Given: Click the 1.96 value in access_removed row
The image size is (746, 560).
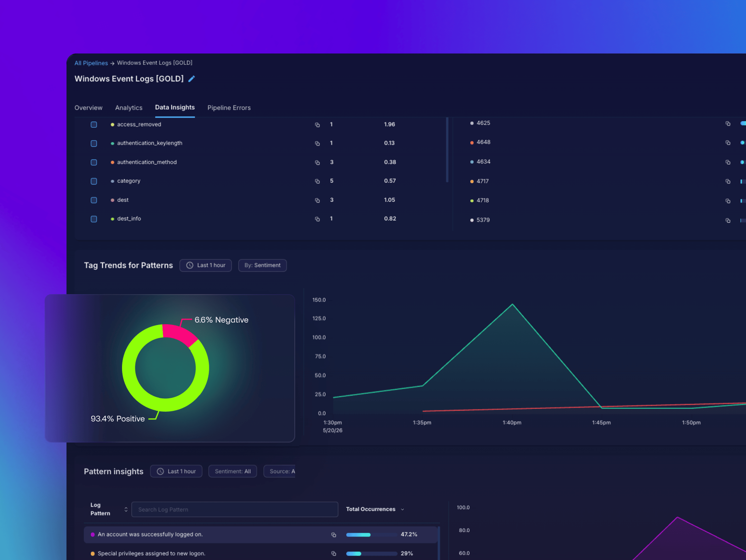Looking at the screenshot, I should pyautogui.click(x=390, y=124).
